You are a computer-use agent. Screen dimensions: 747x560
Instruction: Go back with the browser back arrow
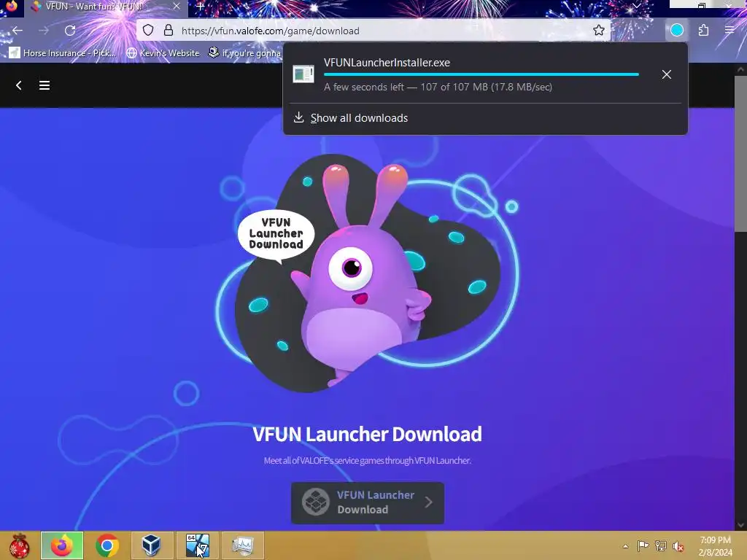pyautogui.click(x=18, y=31)
